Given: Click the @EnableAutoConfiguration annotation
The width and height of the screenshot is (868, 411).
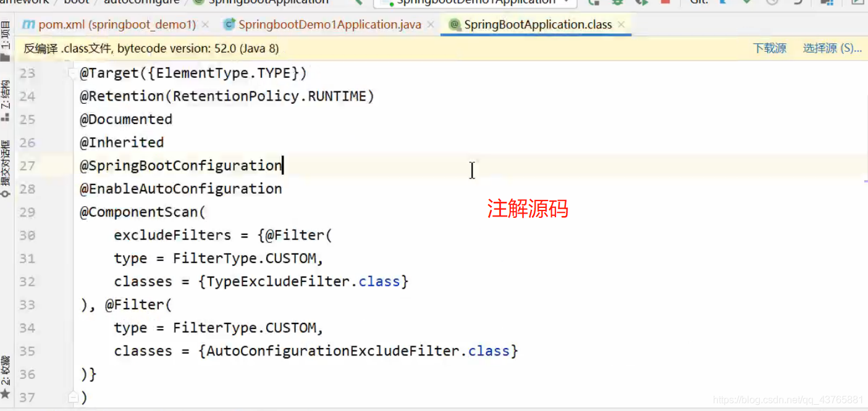Looking at the screenshot, I should pos(181,189).
